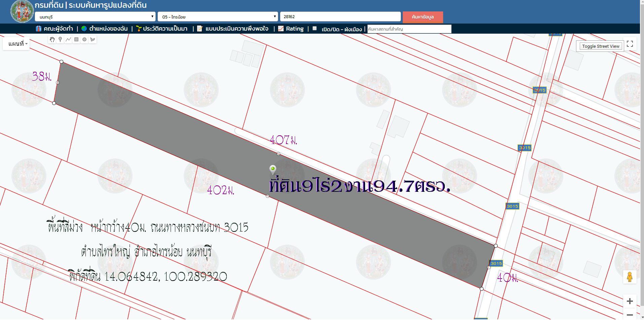Click the coordinates text 14.064842, 100.289320
The height and width of the screenshot is (320, 644).
pyautogui.click(x=166, y=277)
